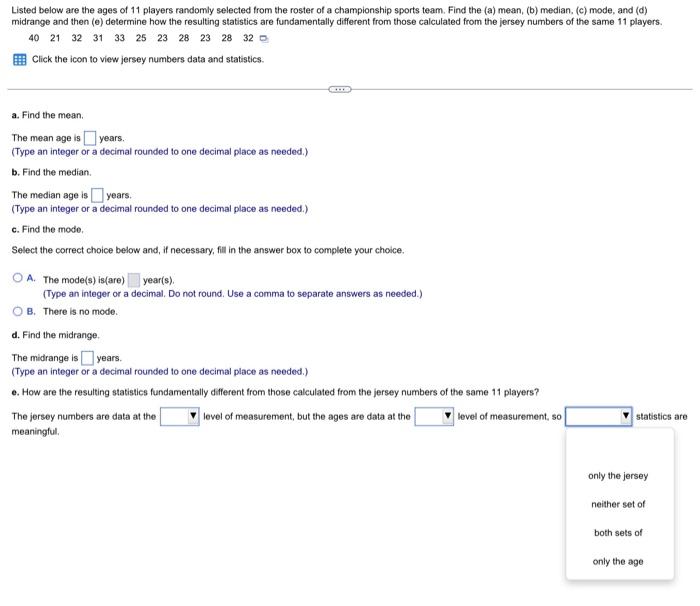Viewport: 700px width, 606px height.
Task: Open the jersey numbers data table icon
Action: coord(20,59)
